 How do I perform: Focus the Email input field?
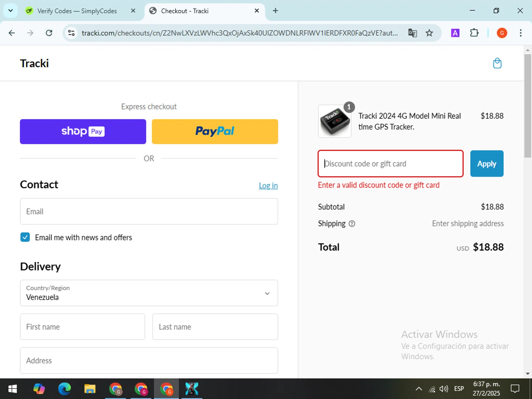(x=149, y=211)
